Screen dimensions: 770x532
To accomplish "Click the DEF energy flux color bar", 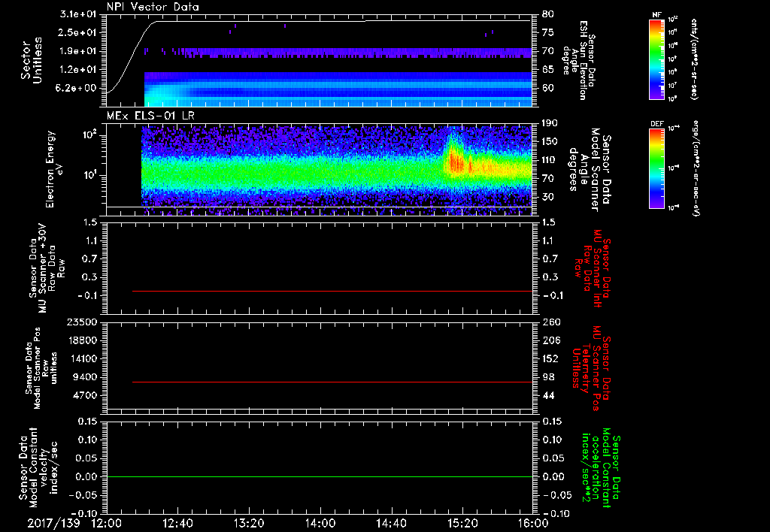I will 656,168.
